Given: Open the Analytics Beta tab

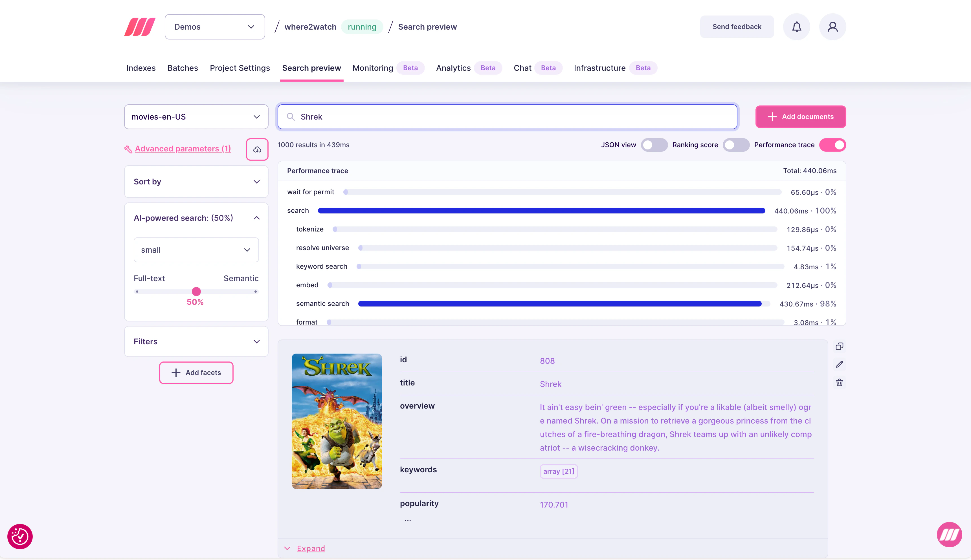Looking at the screenshot, I should 453,68.
